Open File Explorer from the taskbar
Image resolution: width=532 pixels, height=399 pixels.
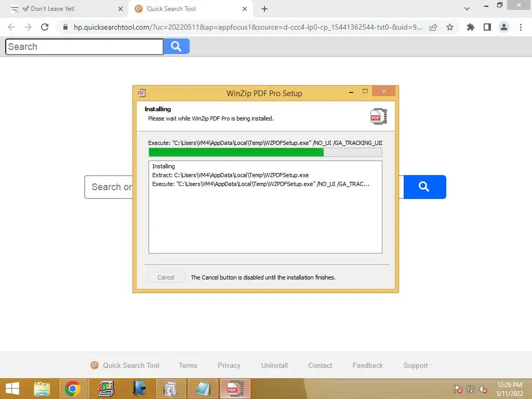point(42,389)
